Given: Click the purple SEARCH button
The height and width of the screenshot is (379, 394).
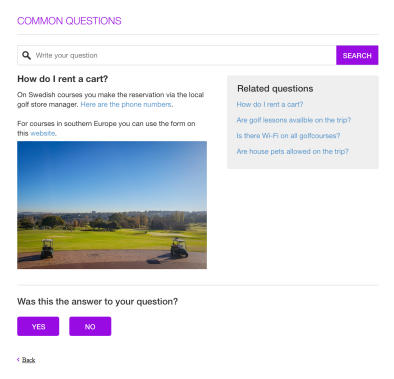Looking at the screenshot, I should (x=357, y=55).
